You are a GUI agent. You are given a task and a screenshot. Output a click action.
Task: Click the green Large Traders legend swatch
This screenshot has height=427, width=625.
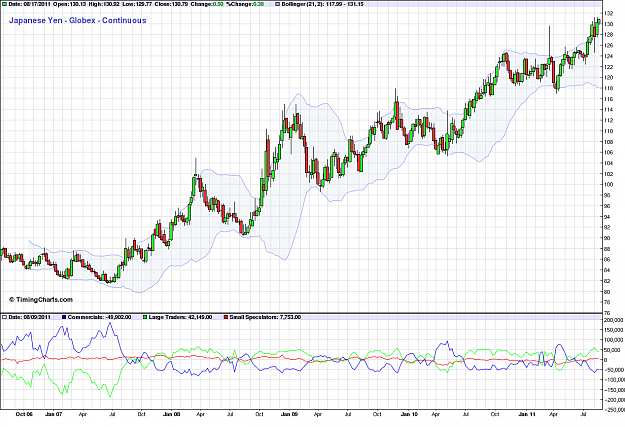pyautogui.click(x=145, y=317)
